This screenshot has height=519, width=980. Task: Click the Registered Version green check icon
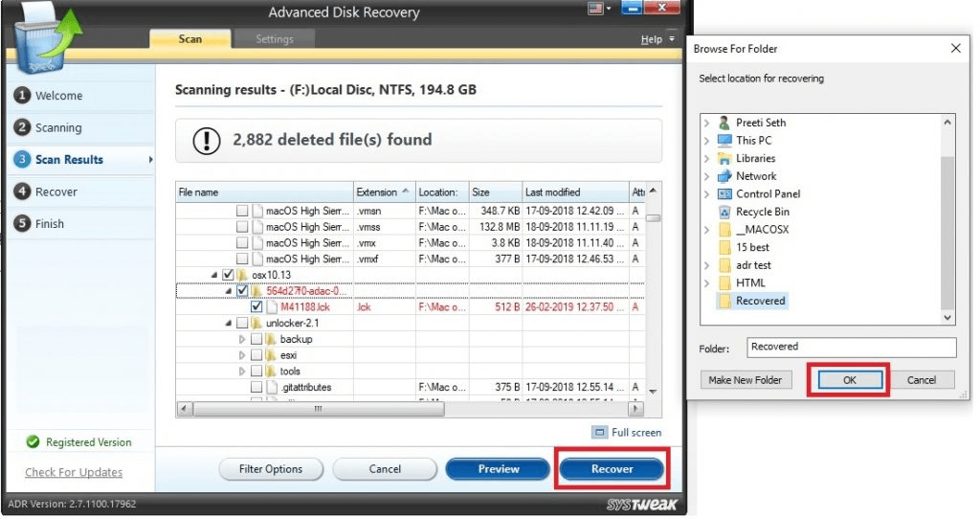click(33, 442)
